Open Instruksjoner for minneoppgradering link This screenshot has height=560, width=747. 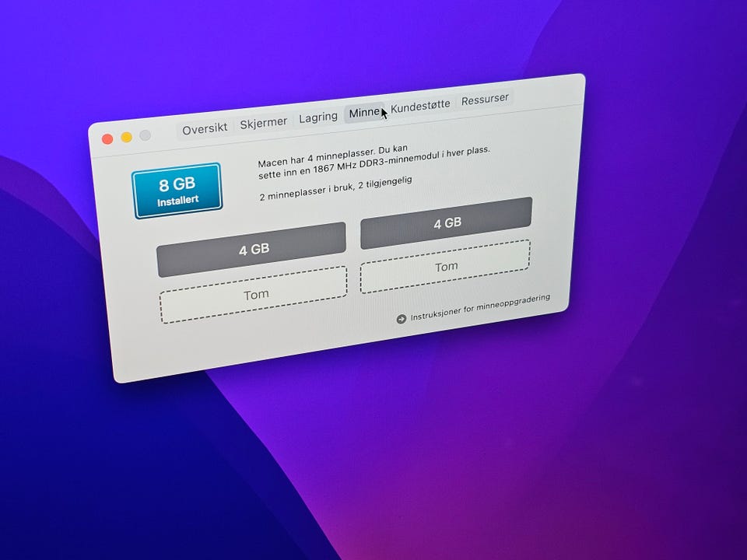[480, 306]
